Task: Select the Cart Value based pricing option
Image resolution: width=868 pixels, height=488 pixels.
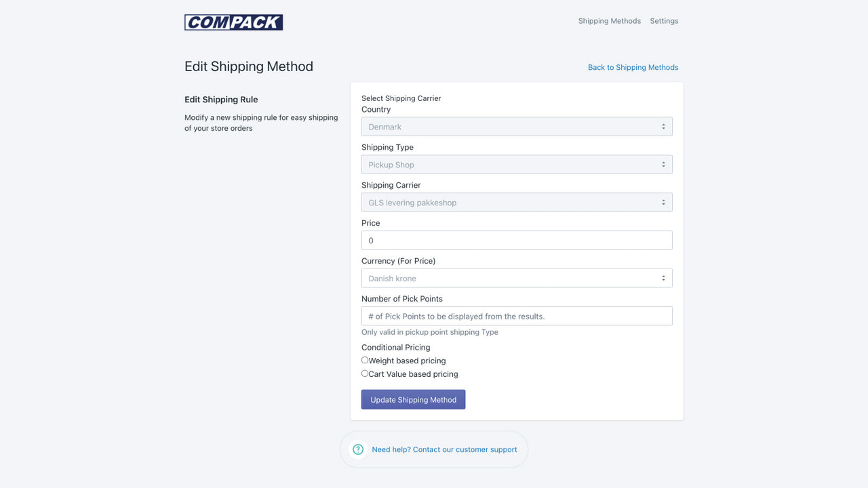Action: (365, 373)
